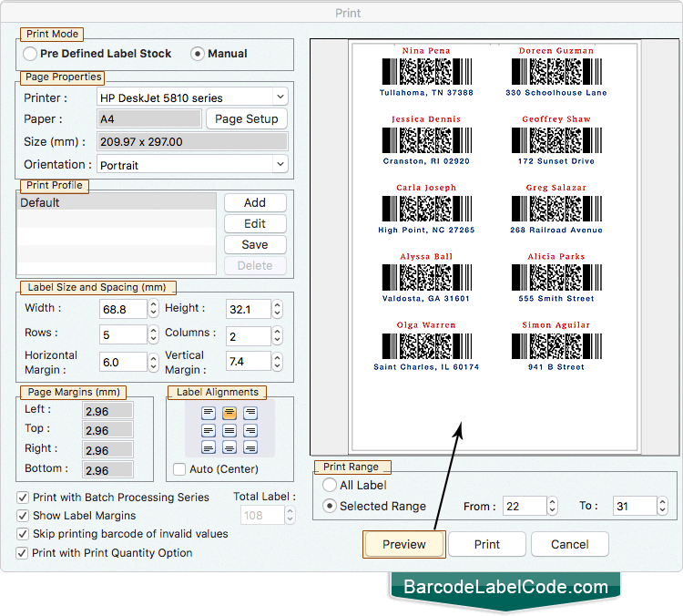Image resolution: width=683 pixels, height=616 pixels.
Task: Click the Top page margin field
Action: pos(107,430)
